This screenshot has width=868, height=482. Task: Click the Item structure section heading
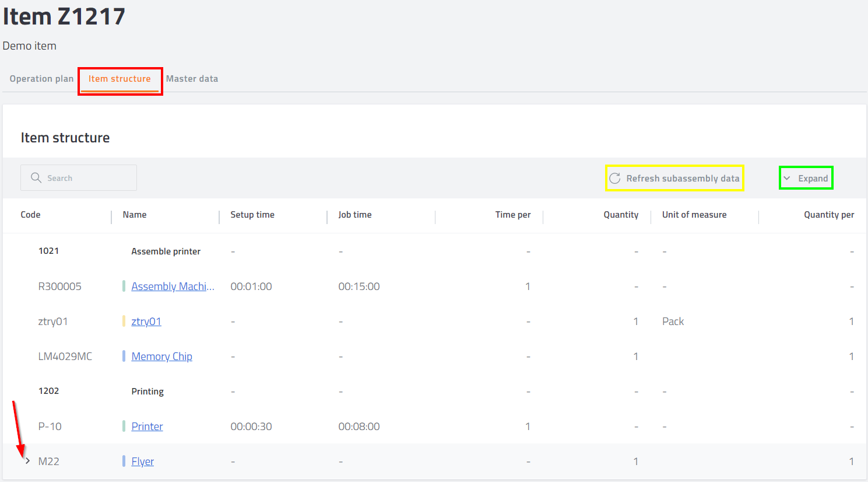pyautogui.click(x=65, y=138)
